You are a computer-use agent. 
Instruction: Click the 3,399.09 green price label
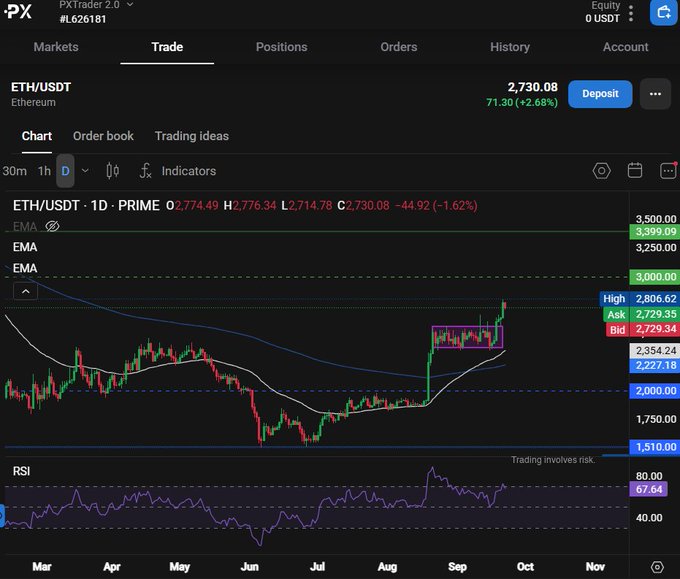654,232
